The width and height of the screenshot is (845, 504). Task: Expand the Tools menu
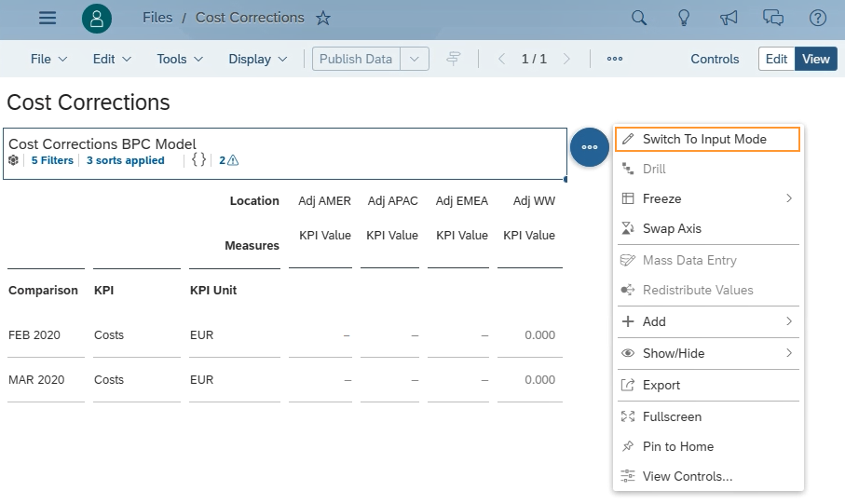tap(180, 59)
